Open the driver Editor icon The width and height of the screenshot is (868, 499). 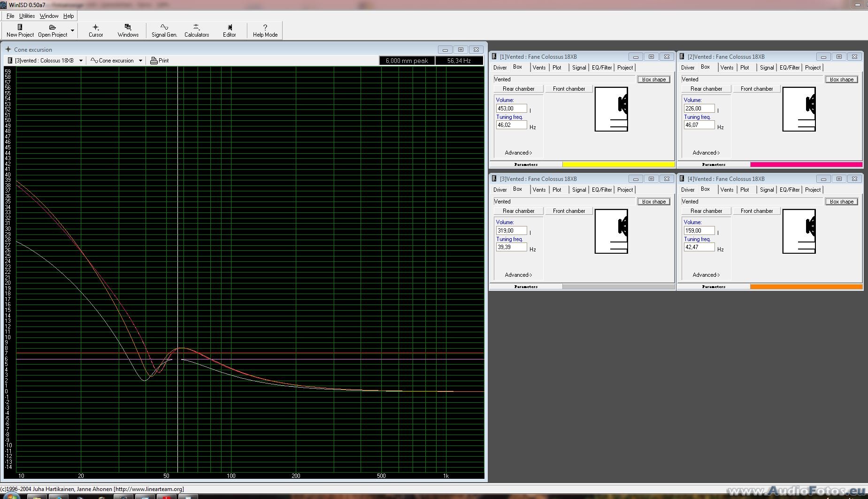coord(230,27)
